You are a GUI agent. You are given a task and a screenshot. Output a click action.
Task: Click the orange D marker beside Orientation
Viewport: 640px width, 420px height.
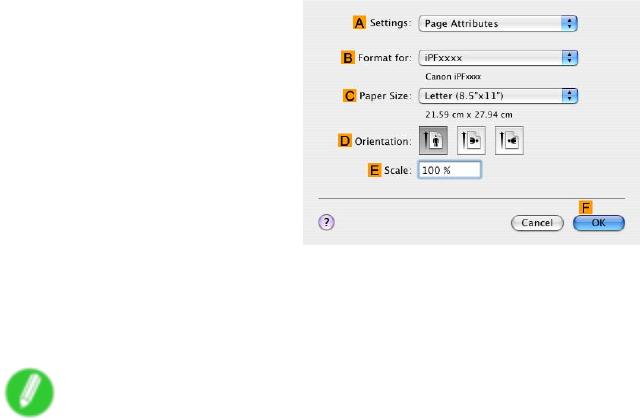(x=344, y=141)
